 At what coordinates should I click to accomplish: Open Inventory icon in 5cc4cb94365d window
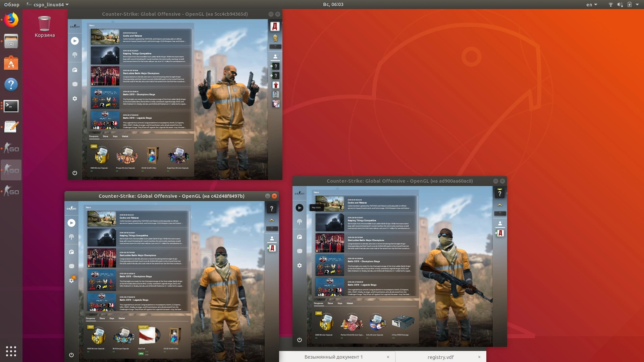(x=75, y=70)
